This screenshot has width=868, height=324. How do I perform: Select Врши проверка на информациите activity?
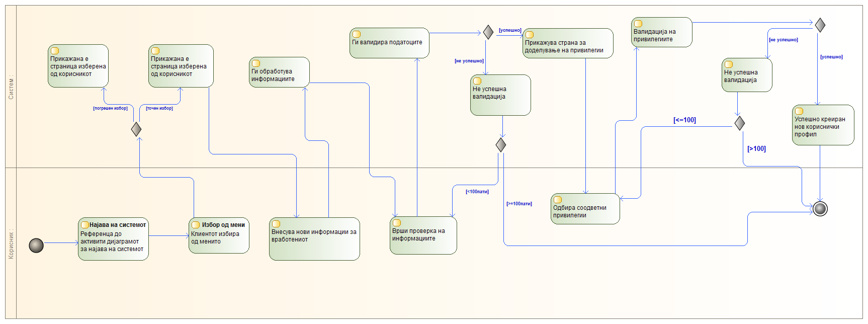423,235
